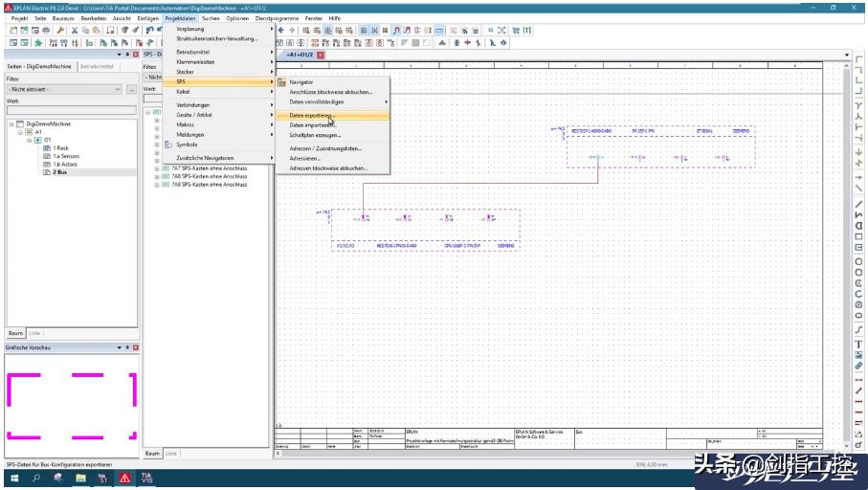868x490 pixels.
Task: Open 'Zusätzliche Navigatoren' submenu
Action: 218,158
